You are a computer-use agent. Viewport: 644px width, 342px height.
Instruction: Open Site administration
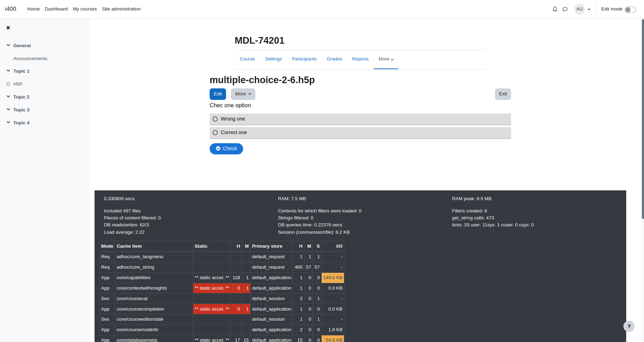(121, 9)
